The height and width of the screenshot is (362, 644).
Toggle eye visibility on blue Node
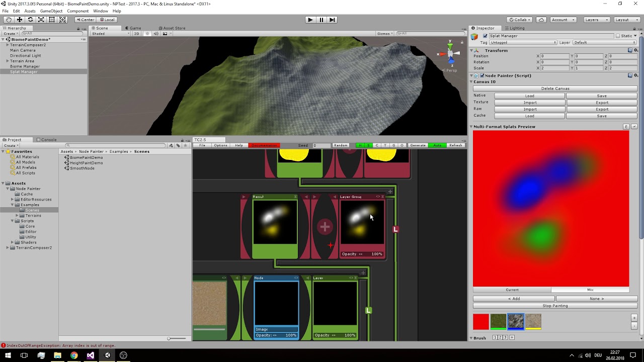click(296, 278)
